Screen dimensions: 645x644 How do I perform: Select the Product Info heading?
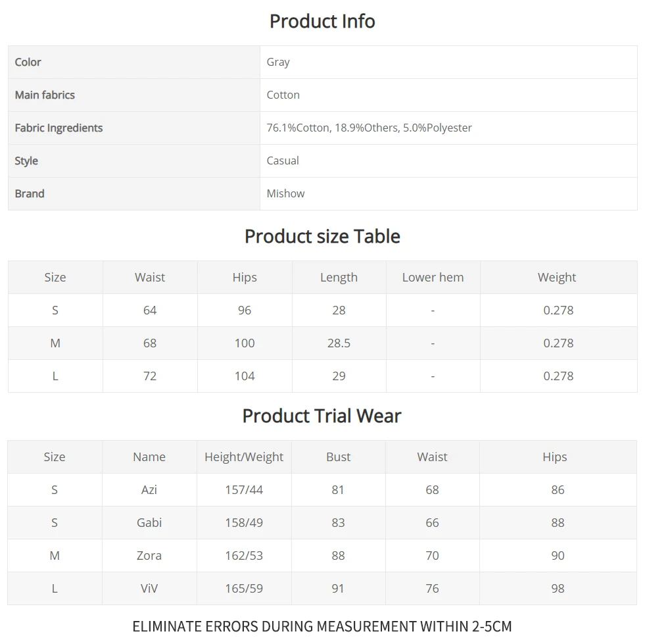(x=322, y=21)
